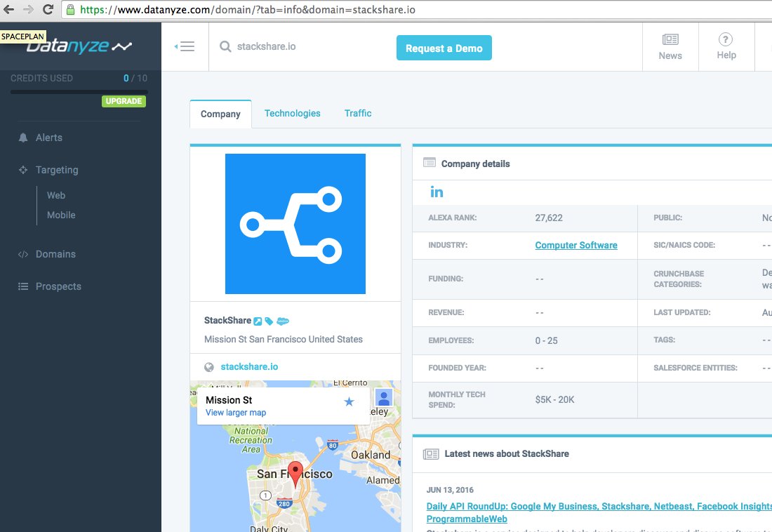Click the red location pin on the map

pos(295,474)
